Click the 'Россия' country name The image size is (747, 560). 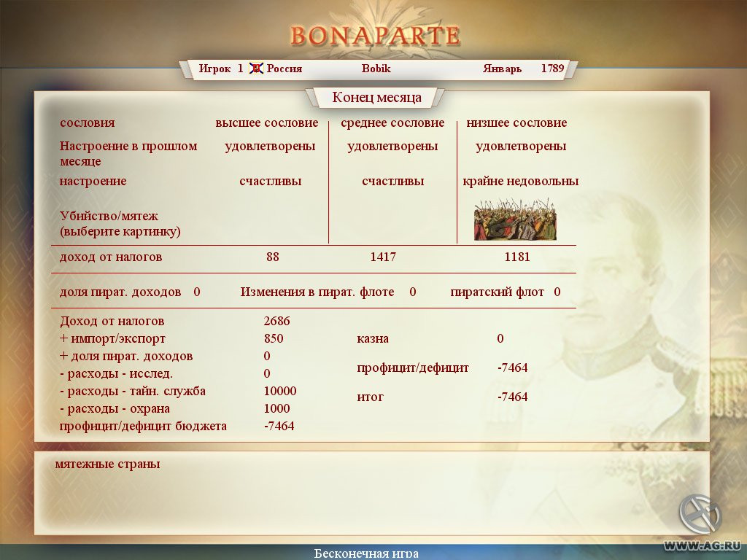tap(285, 69)
